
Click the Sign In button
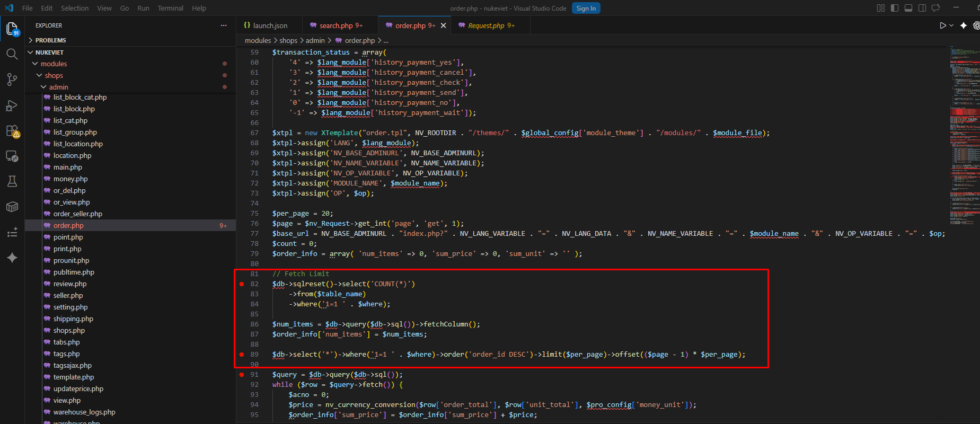click(x=586, y=8)
